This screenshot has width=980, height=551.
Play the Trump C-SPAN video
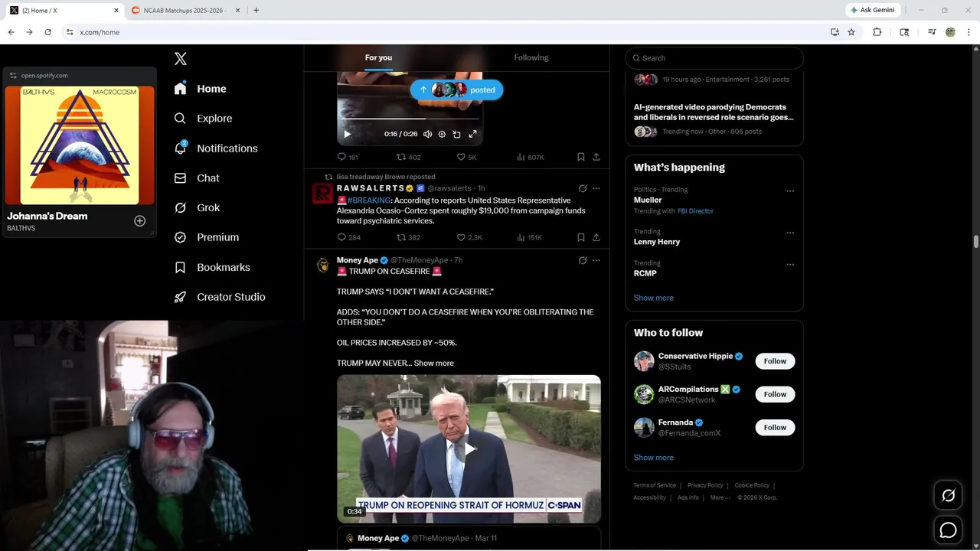click(469, 449)
